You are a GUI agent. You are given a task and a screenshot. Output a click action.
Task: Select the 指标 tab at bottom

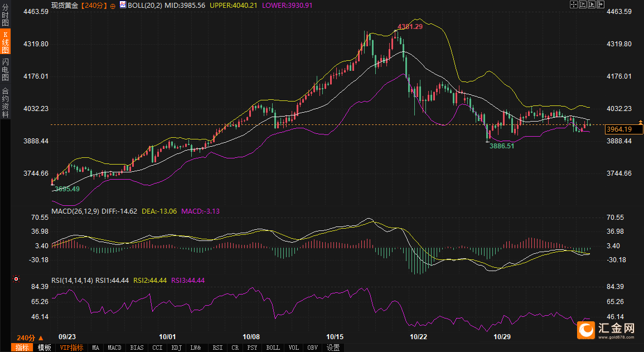22,348
